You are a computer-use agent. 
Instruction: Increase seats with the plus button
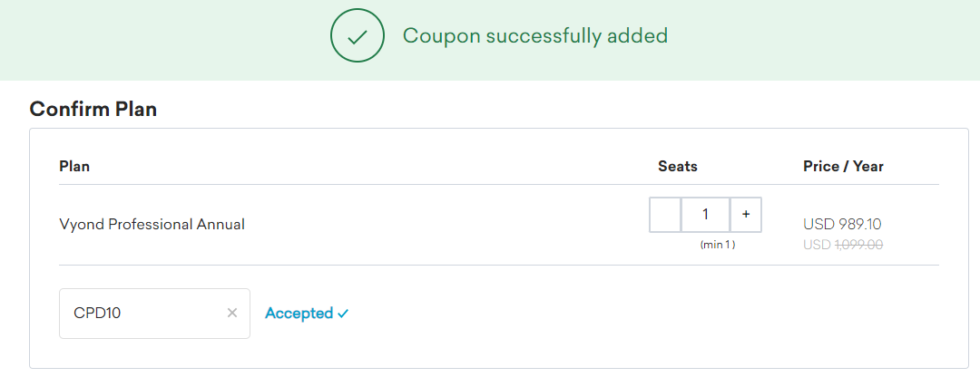click(746, 215)
